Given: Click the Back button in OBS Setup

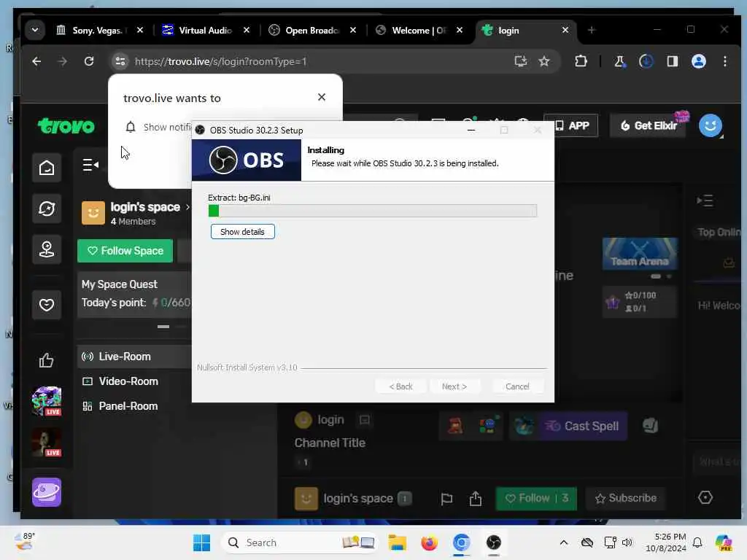Looking at the screenshot, I should [x=400, y=386].
